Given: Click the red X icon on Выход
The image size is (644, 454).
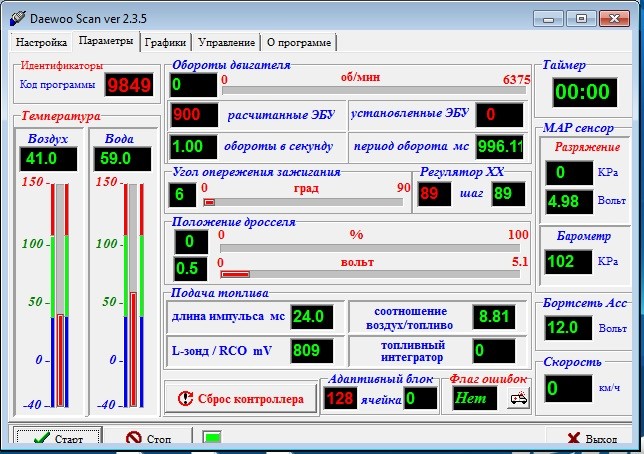Looking at the screenshot, I should coord(574,438).
